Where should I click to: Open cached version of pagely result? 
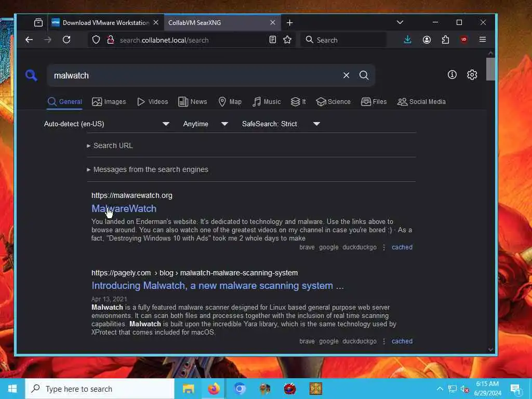tap(402, 341)
